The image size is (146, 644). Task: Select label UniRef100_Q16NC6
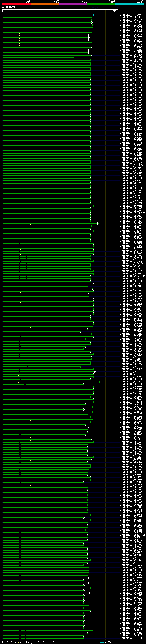[x=131, y=515]
